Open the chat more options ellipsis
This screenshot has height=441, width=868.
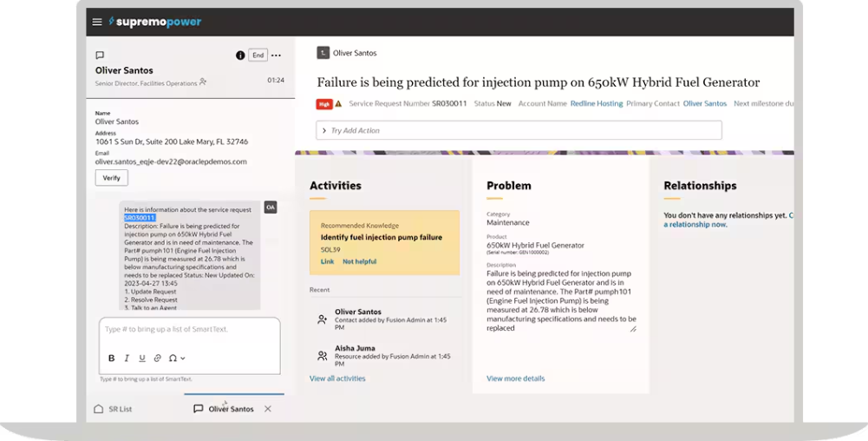click(x=277, y=56)
